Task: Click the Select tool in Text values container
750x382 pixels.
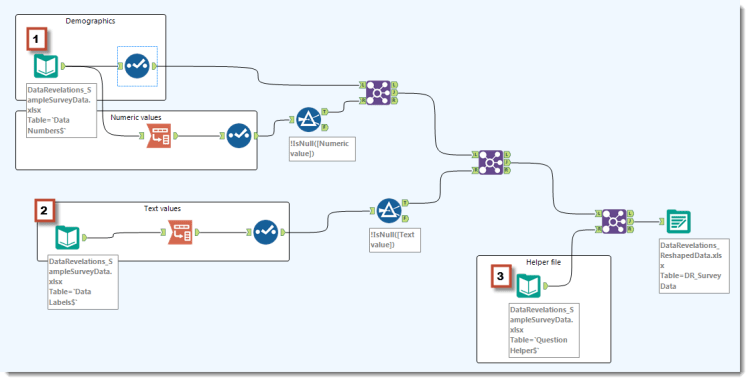Action: [266, 232]
